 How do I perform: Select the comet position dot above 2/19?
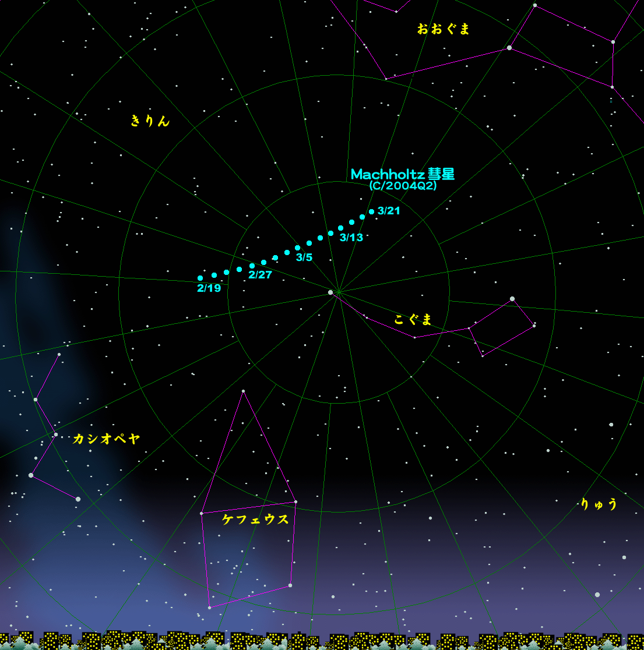tap(200, 278)
